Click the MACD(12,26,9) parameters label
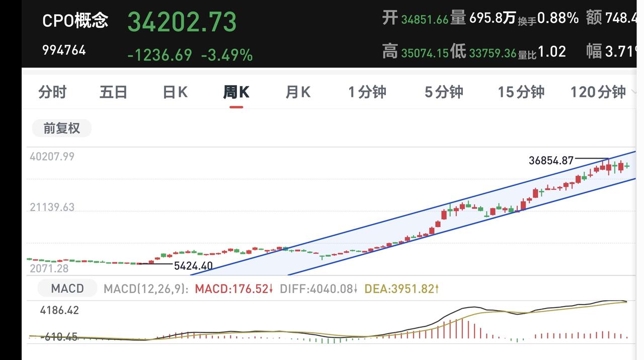644x360 pixels. tap(146, 289)
